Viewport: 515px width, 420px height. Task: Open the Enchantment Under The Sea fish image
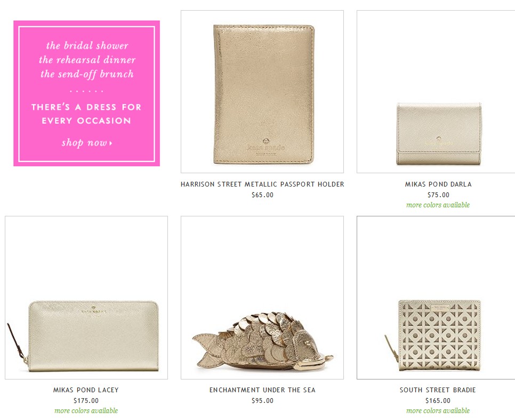(262, 297)
